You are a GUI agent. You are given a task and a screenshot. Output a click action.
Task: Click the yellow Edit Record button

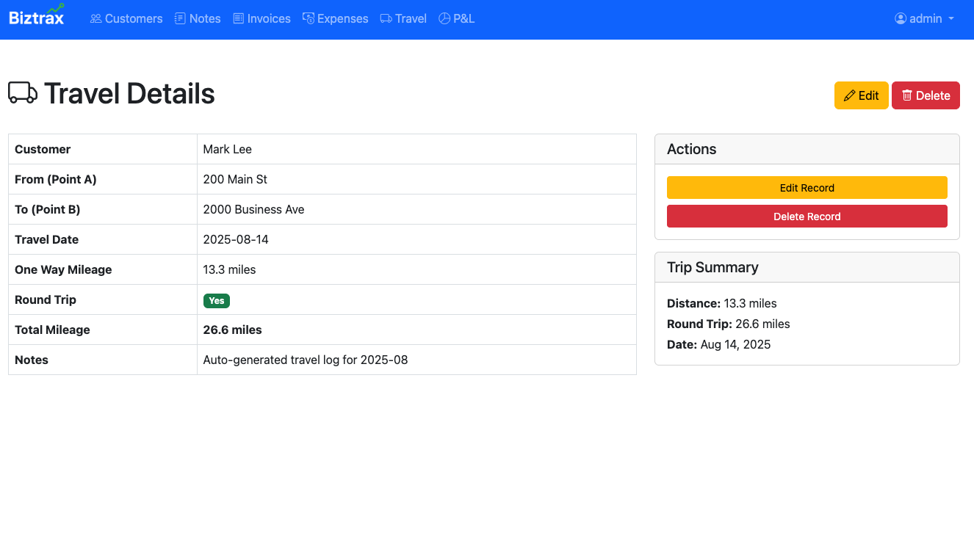pos(807,187)
